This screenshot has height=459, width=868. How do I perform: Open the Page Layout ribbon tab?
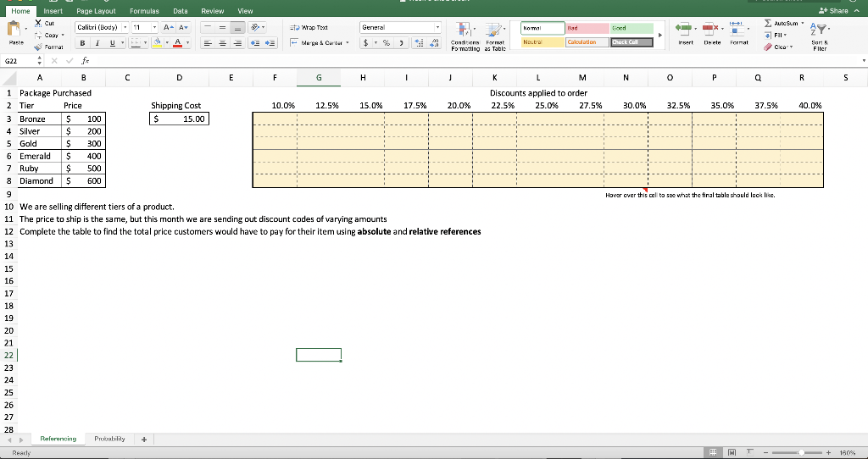[x=96, y=11]
